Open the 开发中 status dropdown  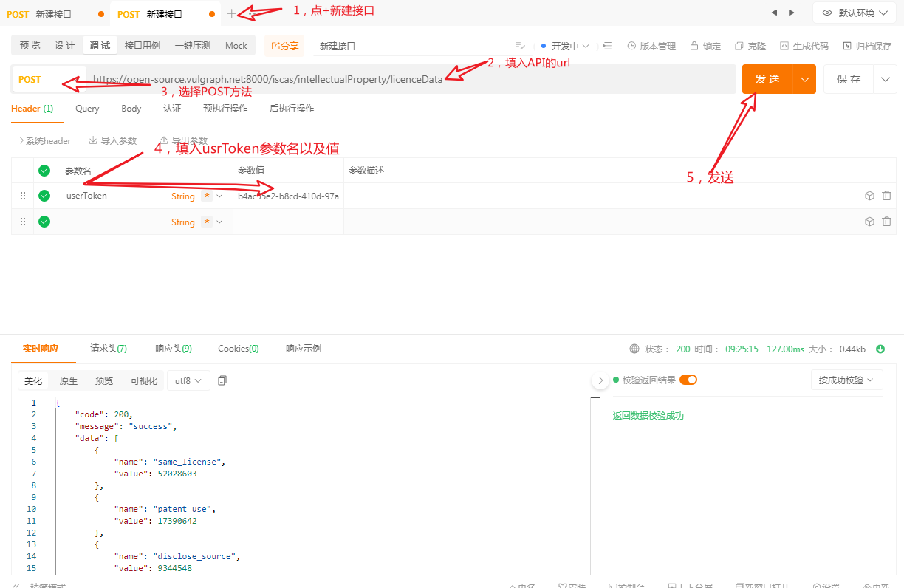(565, 46)
